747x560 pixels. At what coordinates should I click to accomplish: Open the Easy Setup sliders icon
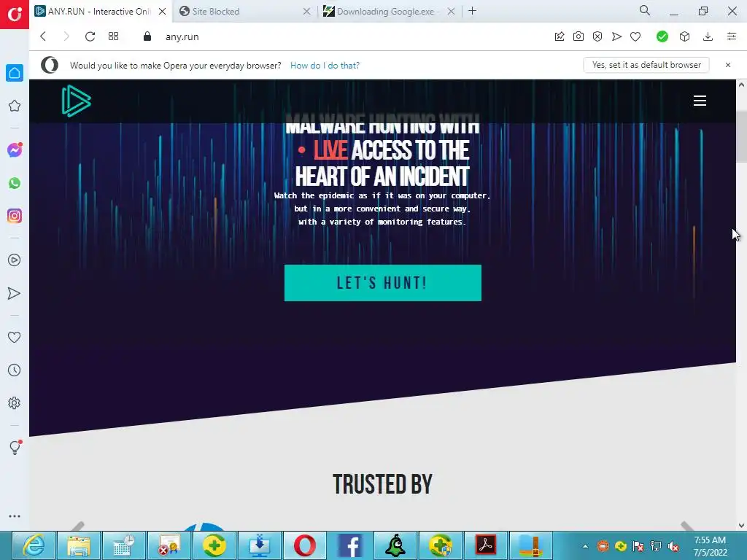(x=732, y=36)
